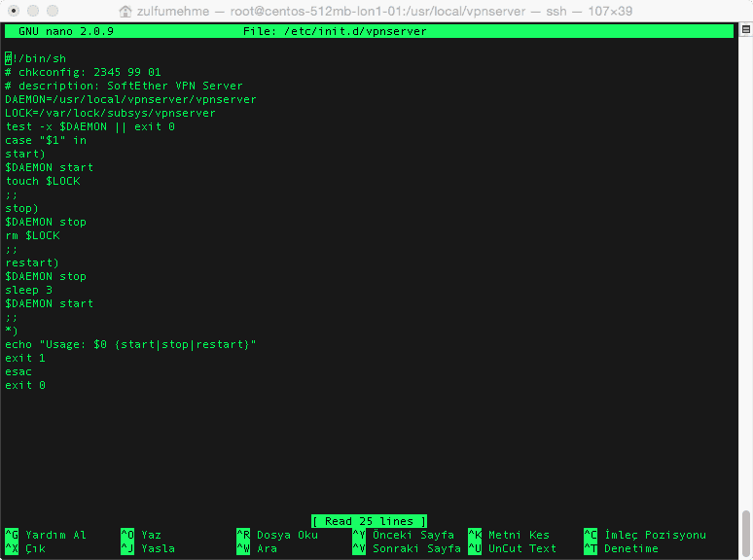Image resolution: width=753 pixels, height=560 pixels.
Task: Click the ^O Yaz shortcut label
Action: pos(141,535)
